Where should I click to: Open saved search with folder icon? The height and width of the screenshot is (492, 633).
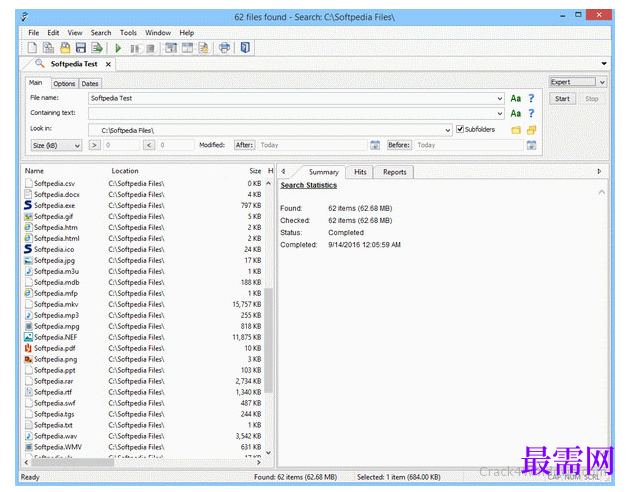(x=65, y=48)
